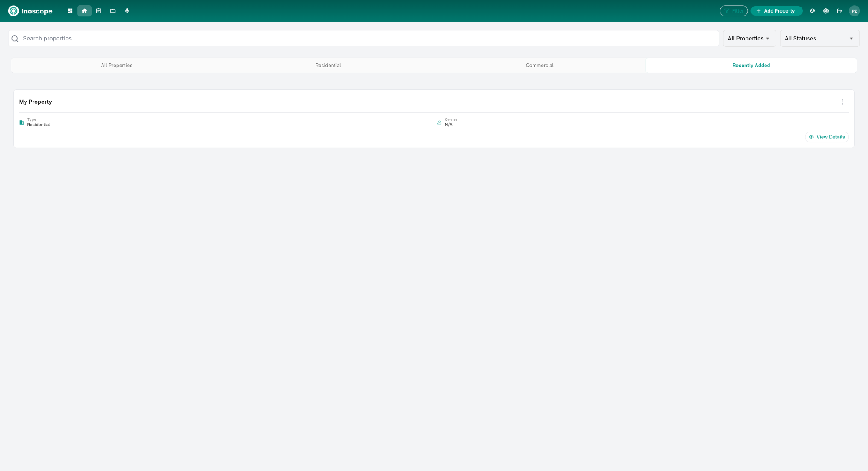
Task: Open the PZ profile avatar menu
Action: [x=854, y=11]
